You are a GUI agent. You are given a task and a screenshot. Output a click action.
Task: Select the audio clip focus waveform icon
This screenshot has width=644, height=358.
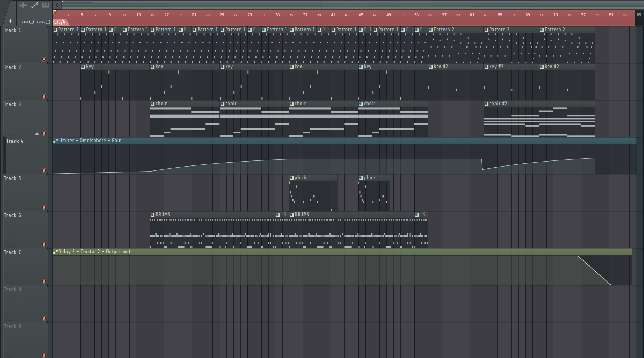(x=23, y=5)
